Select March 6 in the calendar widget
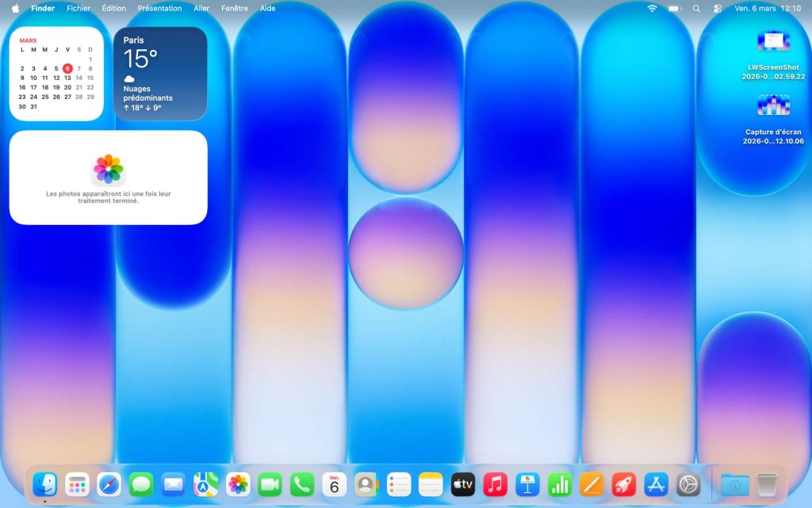 click(68, 68)
